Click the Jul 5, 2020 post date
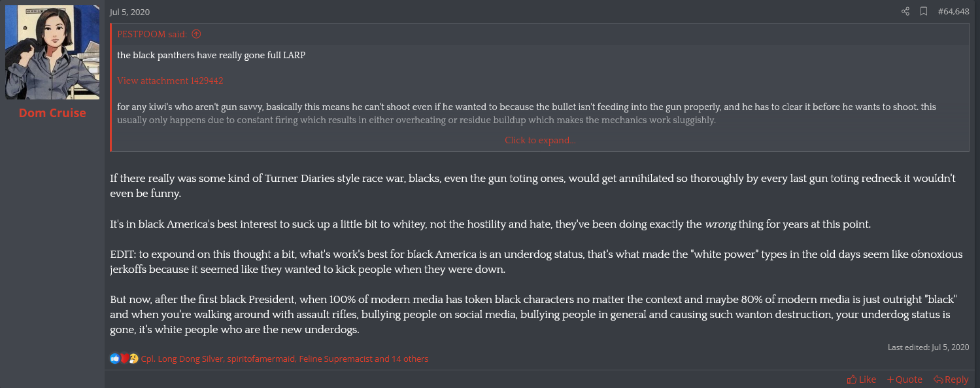This screenshot has width=980, height=388. (129, 12)
